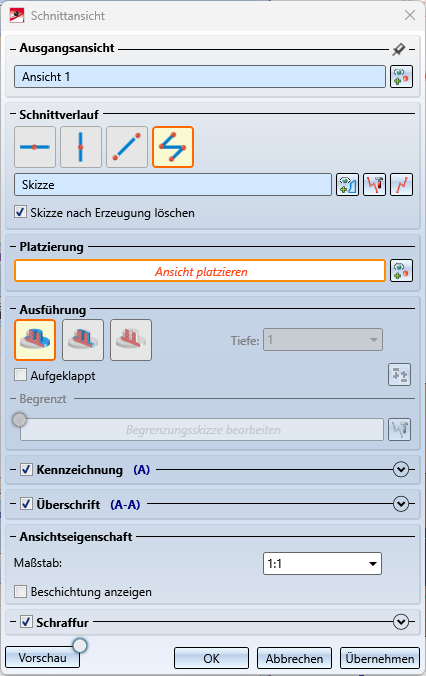This screenshot has width=426, height=676.
Task: Select the sketch-based stepped cutting path
Action: pyautogui.click(x=173, y=147)
